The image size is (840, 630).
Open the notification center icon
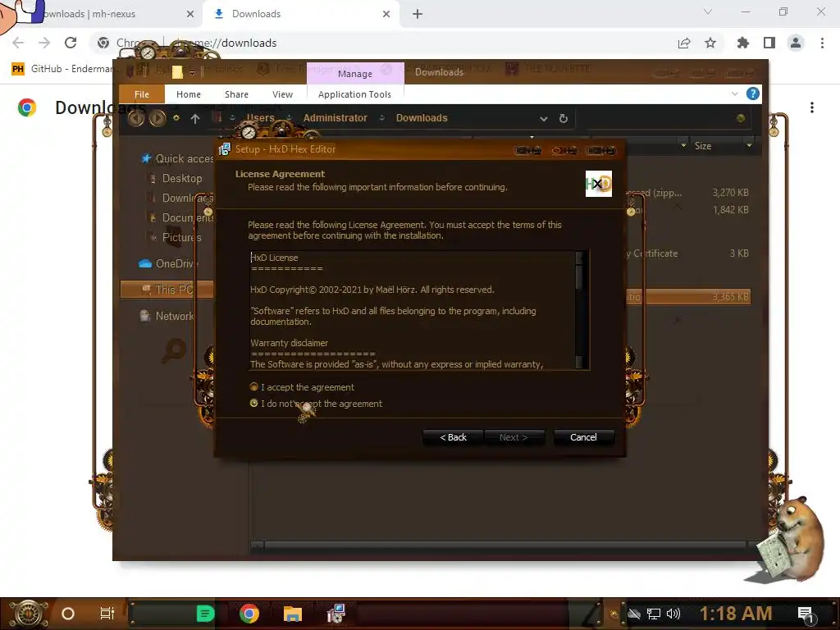click(x=806, y=614)
